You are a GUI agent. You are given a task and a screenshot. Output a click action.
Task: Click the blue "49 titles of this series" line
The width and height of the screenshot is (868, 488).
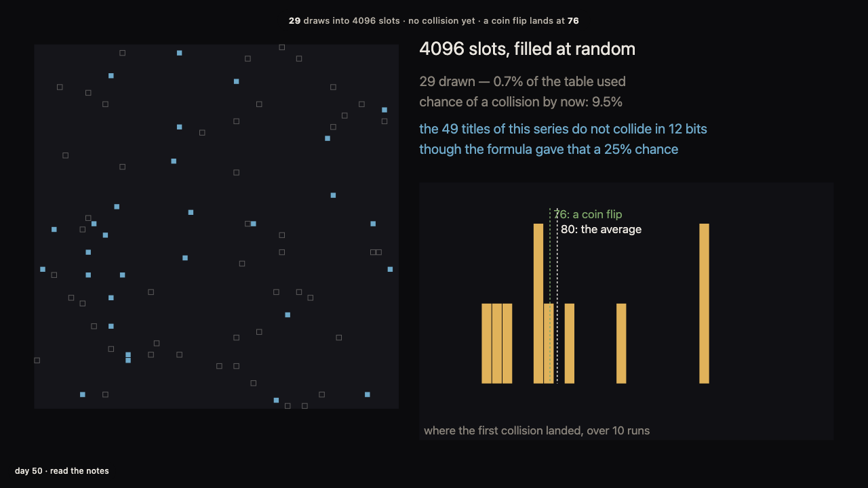click(x=563, y=129)
